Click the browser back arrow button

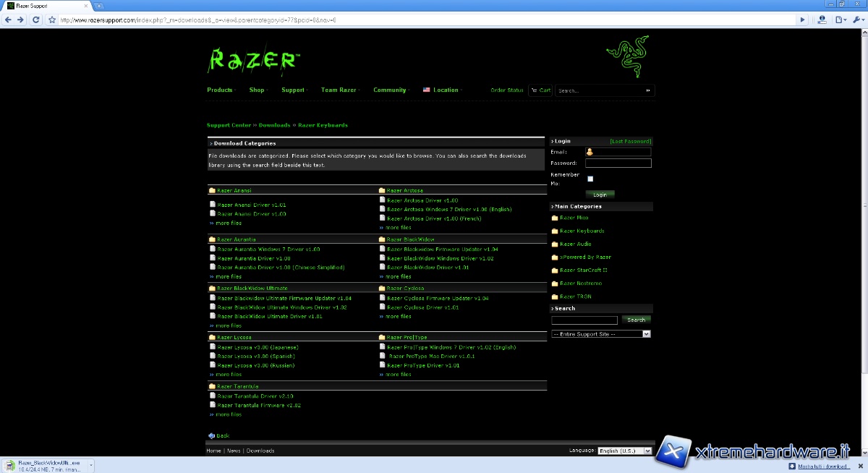[x=8, y=20]
